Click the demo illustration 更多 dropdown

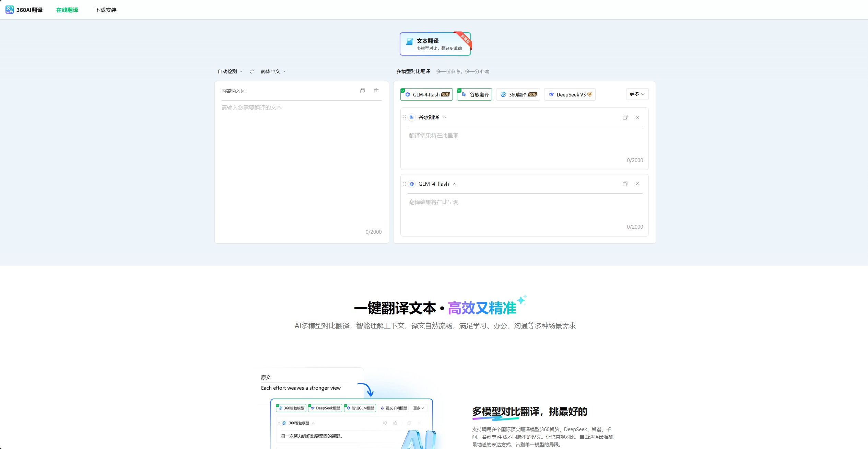(x=419, y=408)
